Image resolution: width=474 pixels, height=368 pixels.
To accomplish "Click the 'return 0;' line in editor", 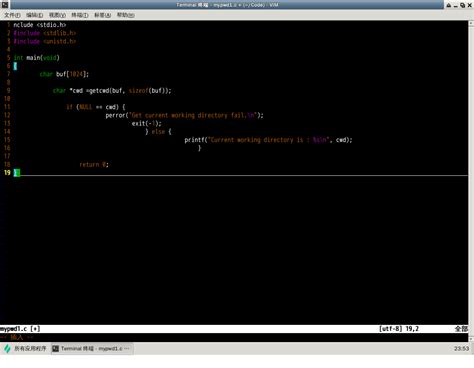I will coord(94,164).
